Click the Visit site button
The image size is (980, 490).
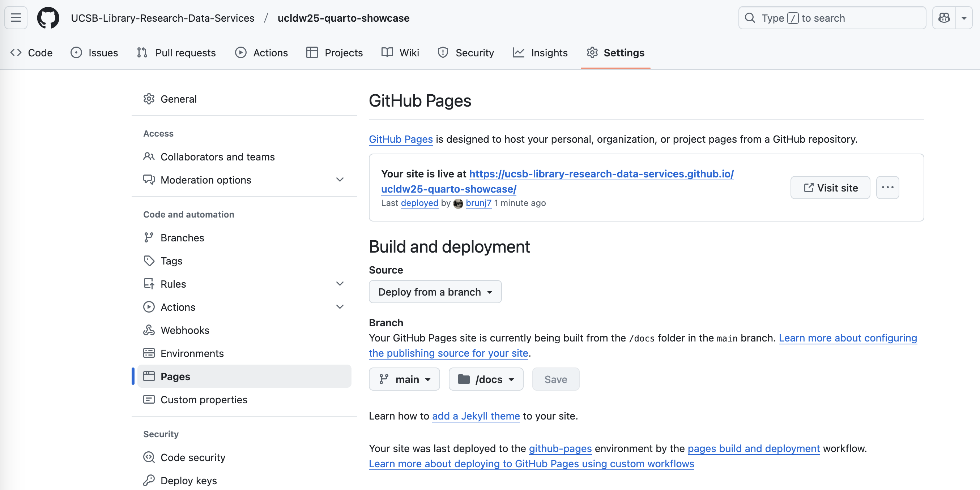point(830,188)
